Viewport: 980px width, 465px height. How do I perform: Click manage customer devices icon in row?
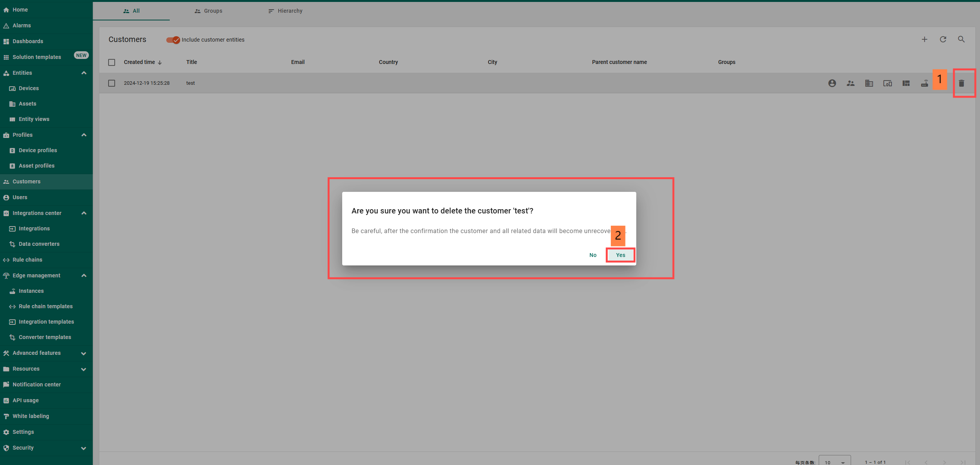click(887, 83)
